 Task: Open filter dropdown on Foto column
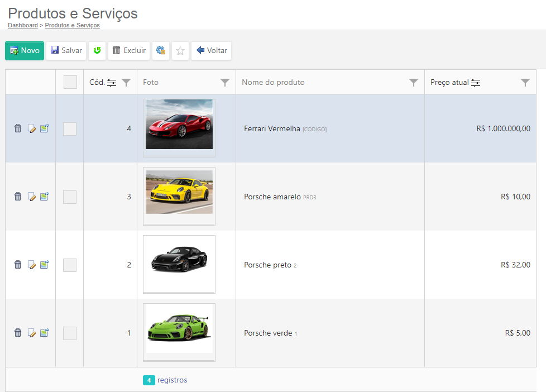coord(225,83)
